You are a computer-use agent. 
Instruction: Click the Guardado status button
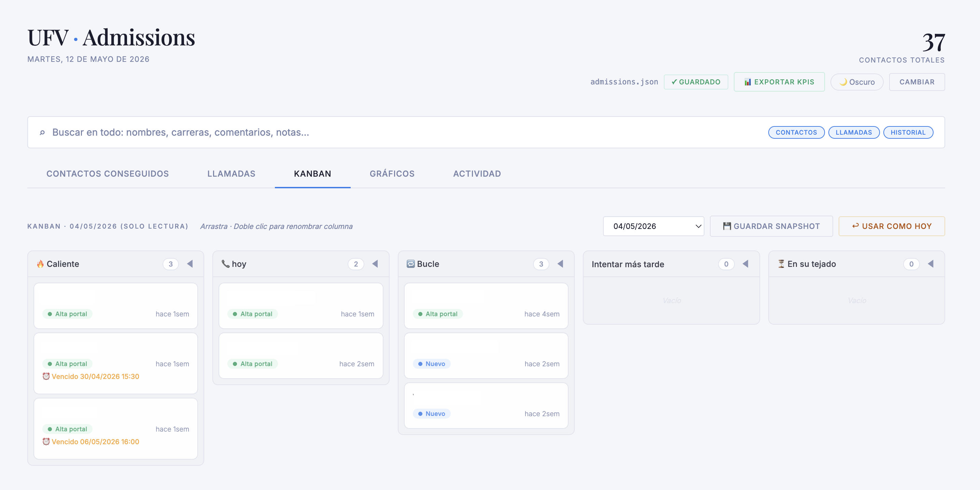point(696,82)
